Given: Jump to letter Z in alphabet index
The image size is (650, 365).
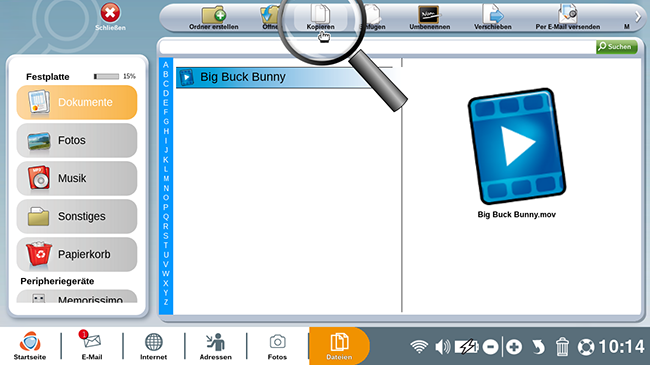Looking at the screenshot, I should [x=166, y=302].
